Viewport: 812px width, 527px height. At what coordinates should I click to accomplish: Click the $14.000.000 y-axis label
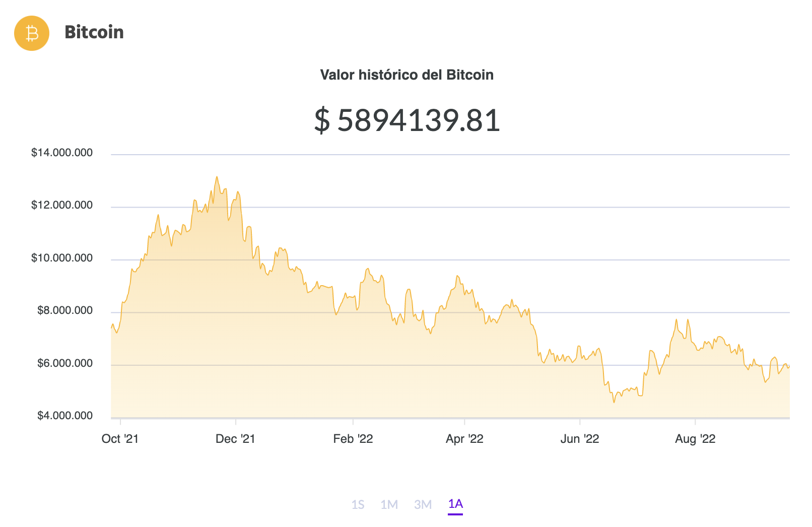[x=62, y=153]
